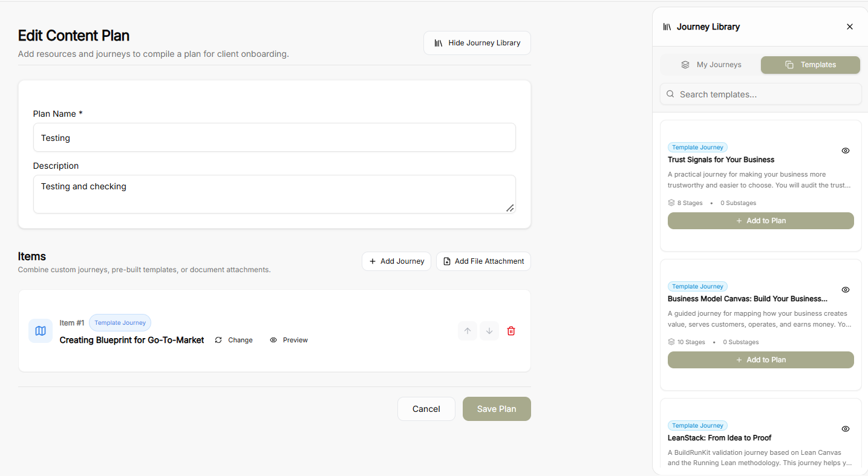Screen dimensions: 868x476
Task: Open Preview of Creating Blueprint item
Action: (x=289, y=340)
